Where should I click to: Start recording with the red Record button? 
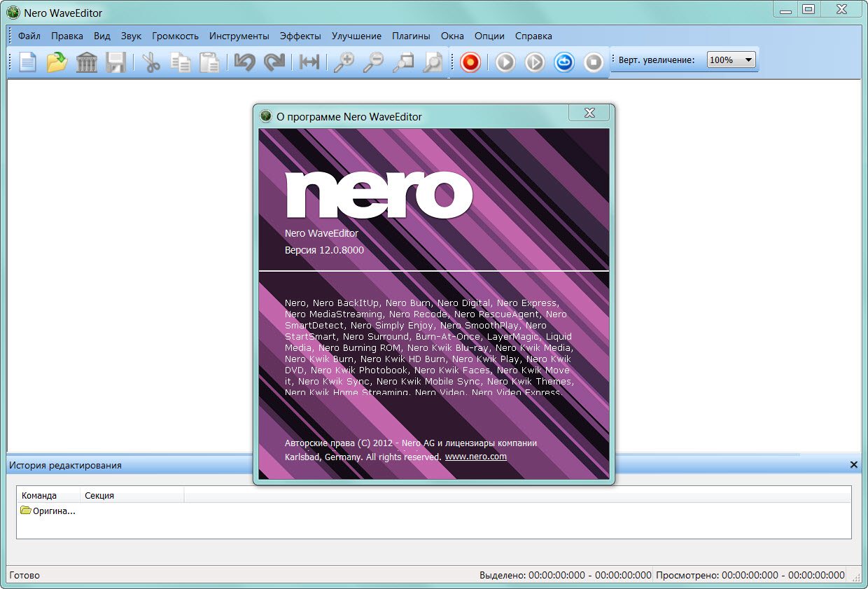(470, 62)
